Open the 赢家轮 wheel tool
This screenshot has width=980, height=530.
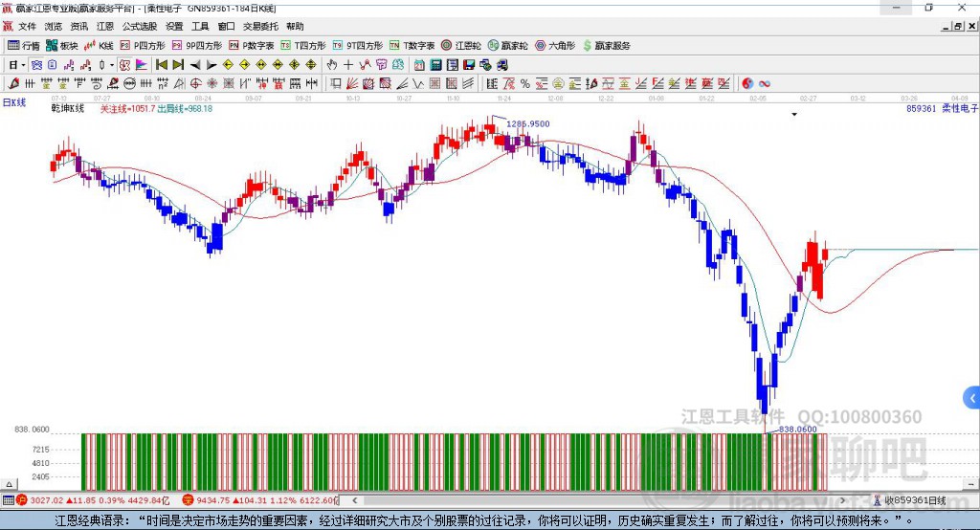click(x=507, y=46)
